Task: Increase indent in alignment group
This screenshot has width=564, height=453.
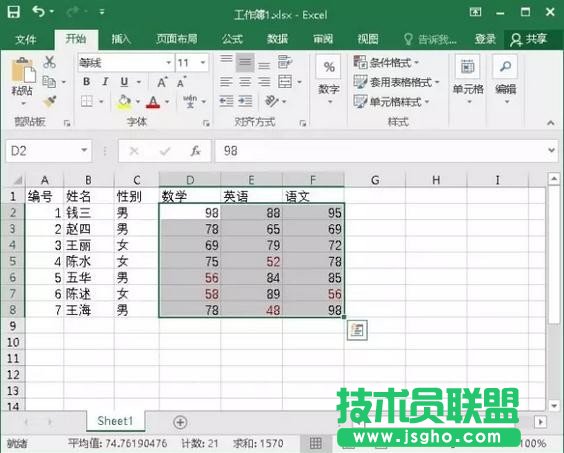Action: [x=245, y=101]
